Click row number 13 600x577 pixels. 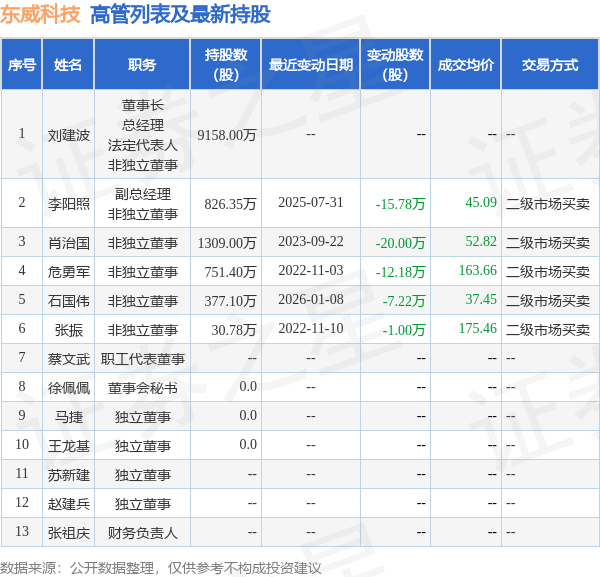pos(22,531)
